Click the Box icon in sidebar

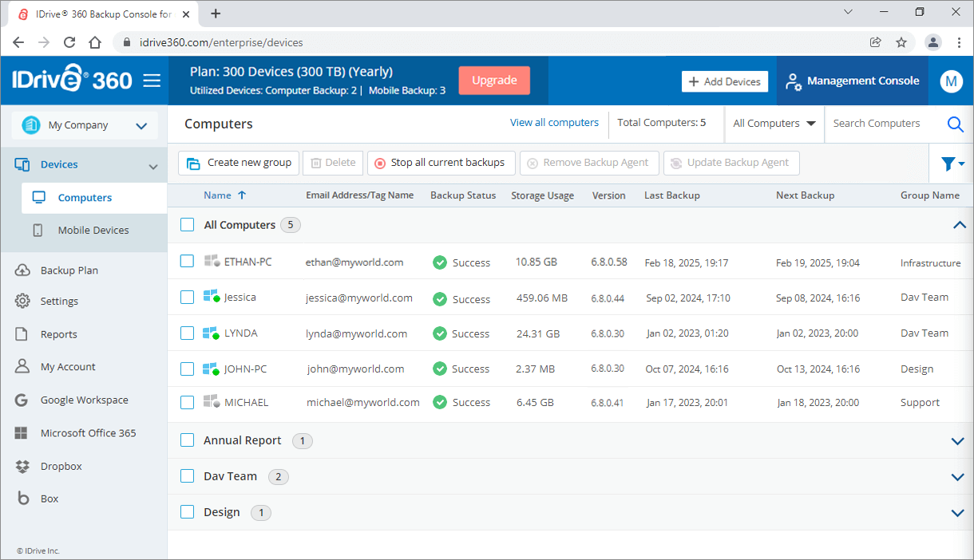point(23,499)
